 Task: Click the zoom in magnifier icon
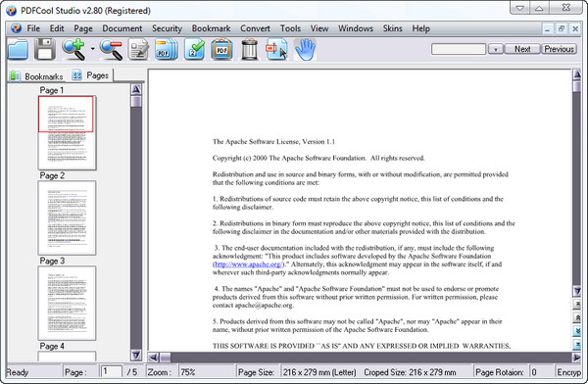(x=73, y=50)
